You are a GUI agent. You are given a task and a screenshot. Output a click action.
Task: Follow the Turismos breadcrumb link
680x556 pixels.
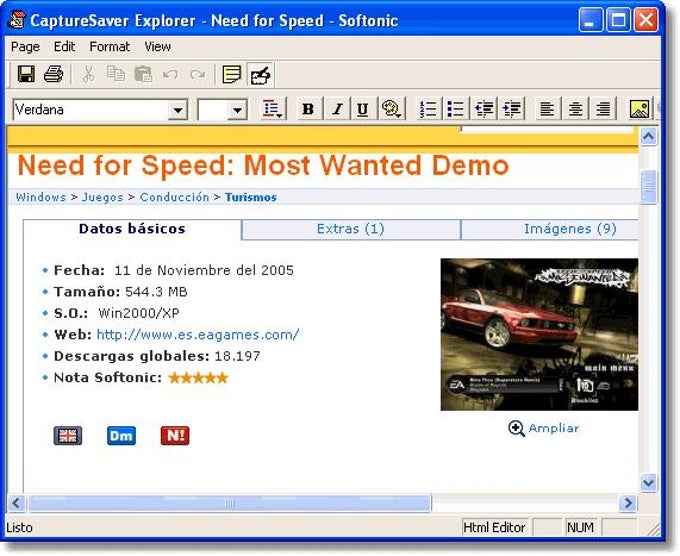(x=251, y=197)
